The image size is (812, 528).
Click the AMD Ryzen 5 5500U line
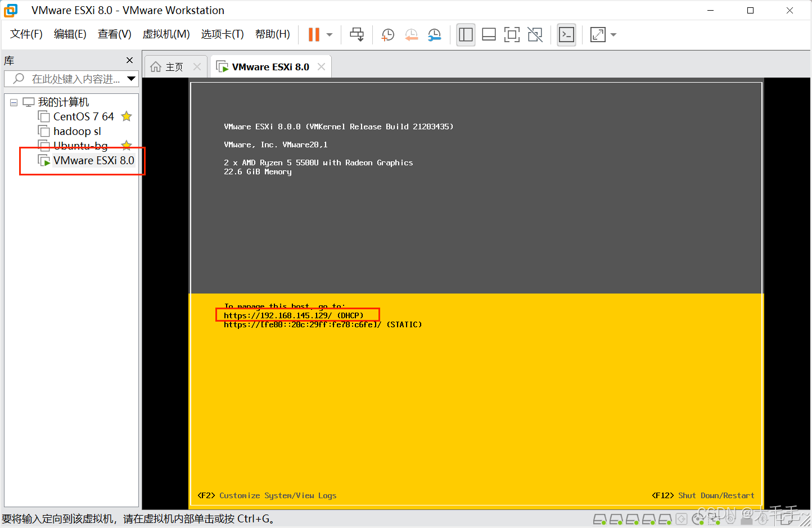point(318,163)
